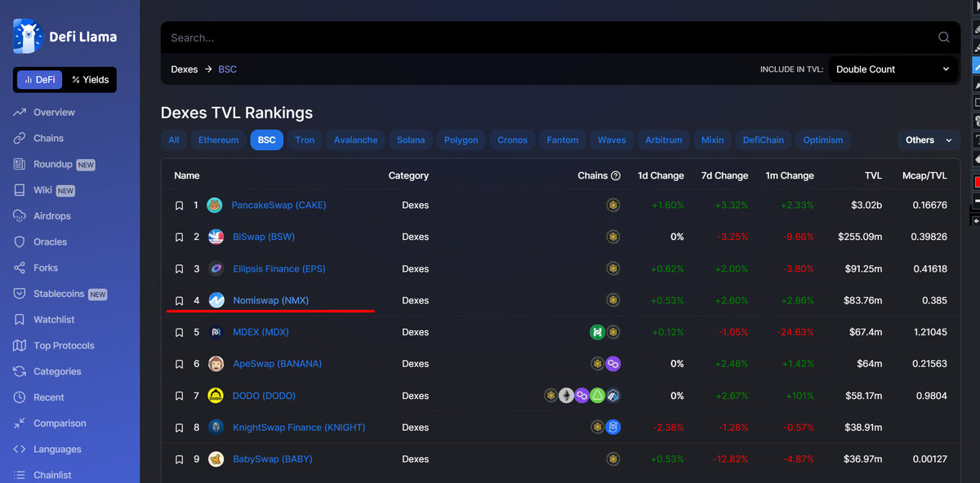Bookmark BiSwap (BSW) row
Image resolution: width=980 pixels, height=483 pixels.
tap(179, 237)
